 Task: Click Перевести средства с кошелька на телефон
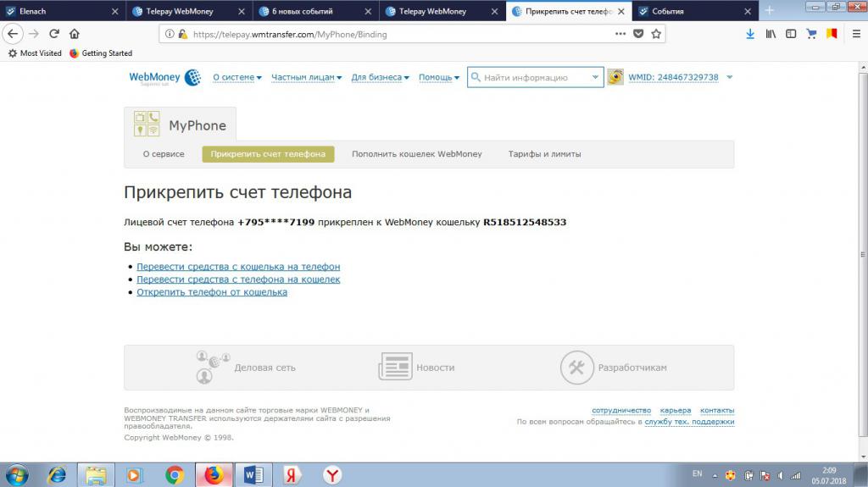238,266
